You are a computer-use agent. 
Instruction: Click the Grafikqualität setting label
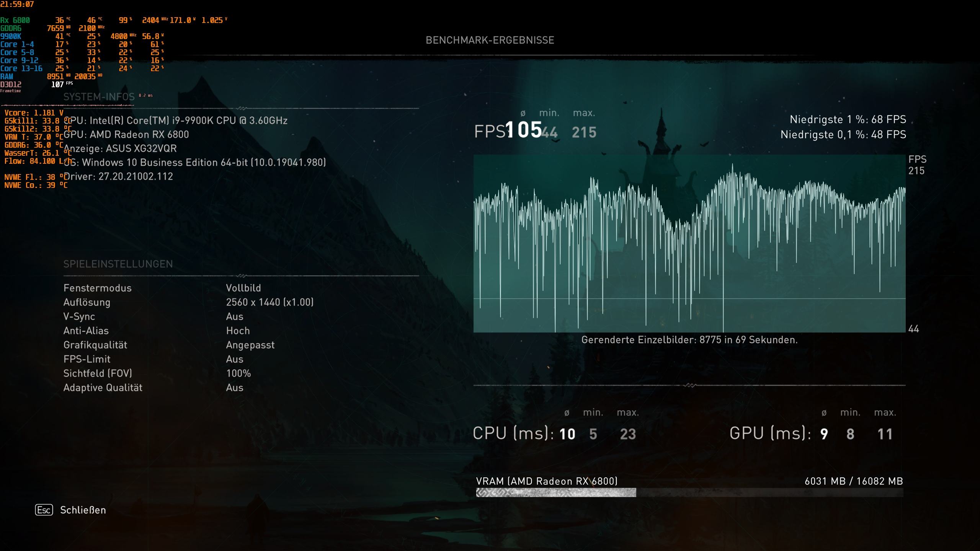95,345
